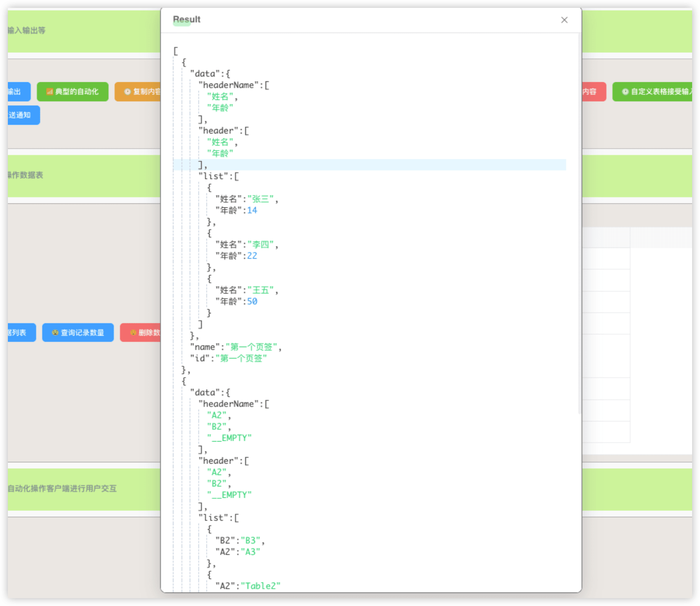Click the "Table2" string value
The height and width of the screenshot is (606, 700).
260,586
